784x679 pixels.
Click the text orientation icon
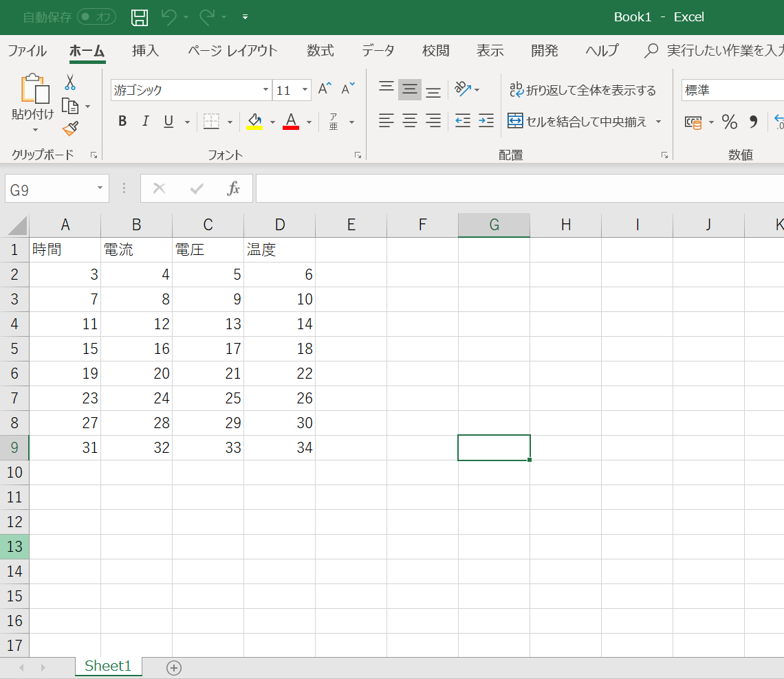click(463, 89)
